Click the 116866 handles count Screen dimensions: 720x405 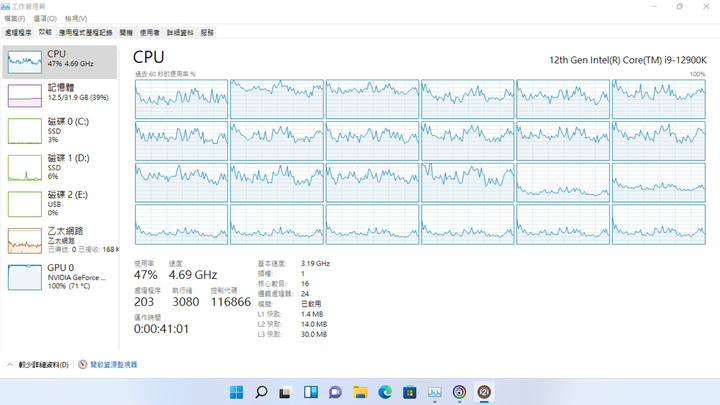coord(231,302)
